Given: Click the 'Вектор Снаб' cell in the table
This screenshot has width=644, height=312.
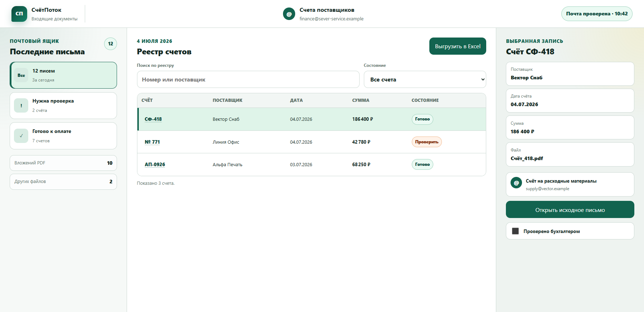Looking at the screenshot, I should coord(226,119).
